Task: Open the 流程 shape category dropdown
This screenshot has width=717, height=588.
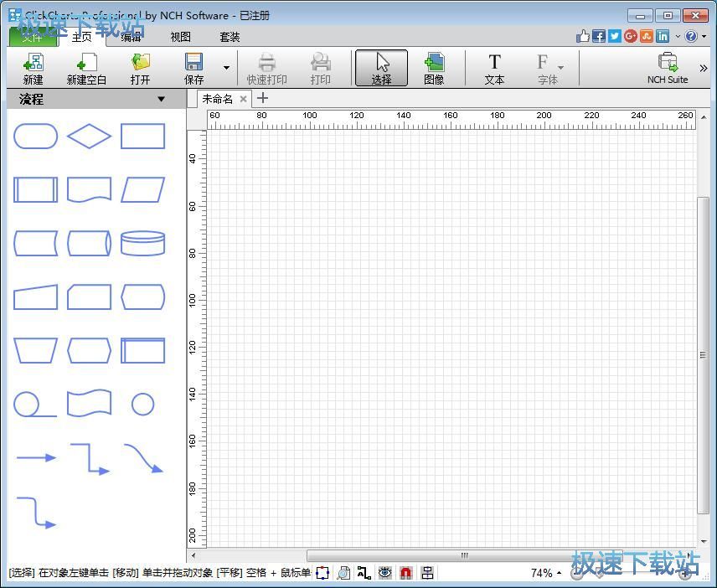Action: coord(161,99)
